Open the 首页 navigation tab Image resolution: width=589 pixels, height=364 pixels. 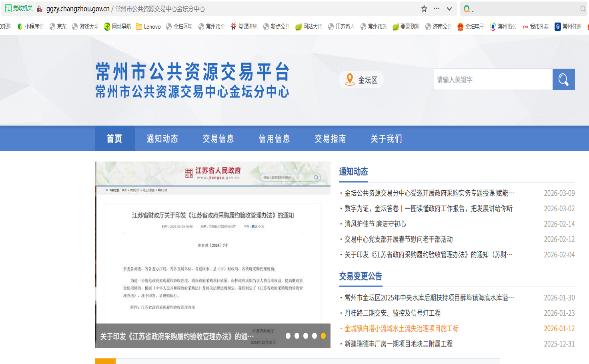coord(115,139)
